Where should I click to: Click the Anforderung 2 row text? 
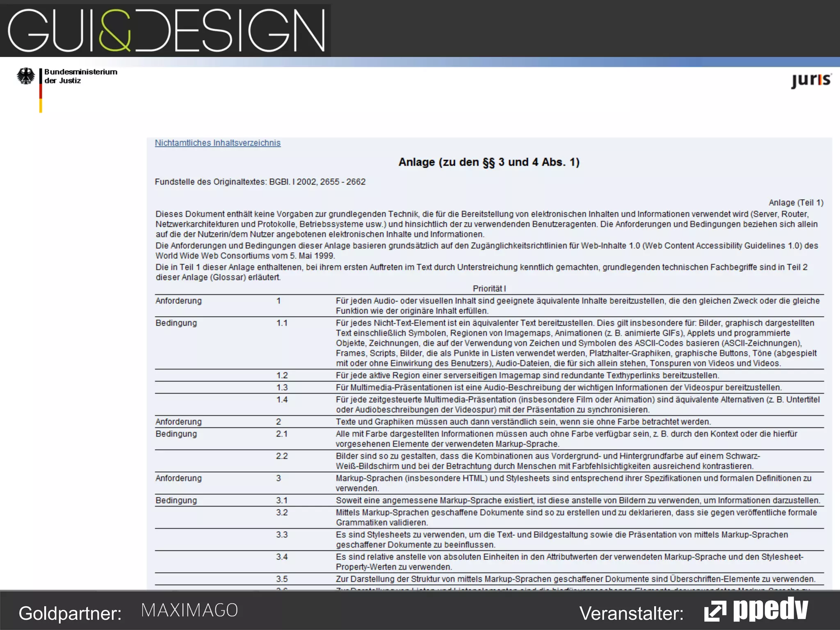523,422
